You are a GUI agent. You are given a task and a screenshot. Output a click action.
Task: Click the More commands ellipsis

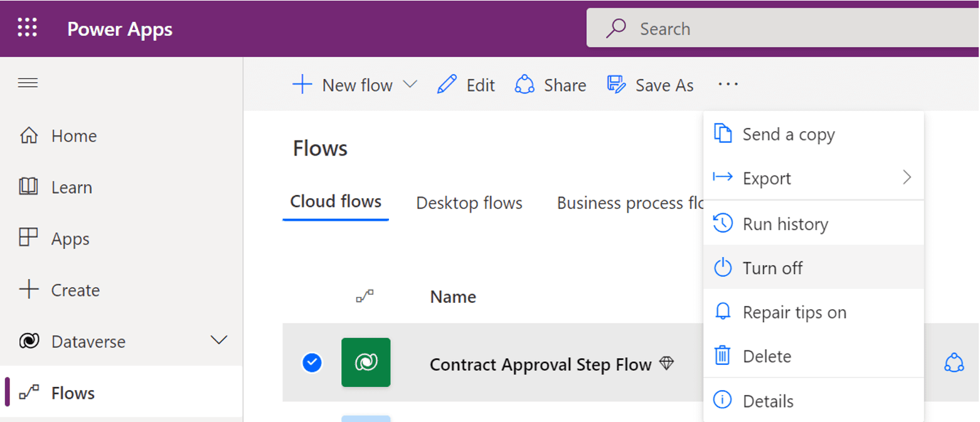point(728,84)
